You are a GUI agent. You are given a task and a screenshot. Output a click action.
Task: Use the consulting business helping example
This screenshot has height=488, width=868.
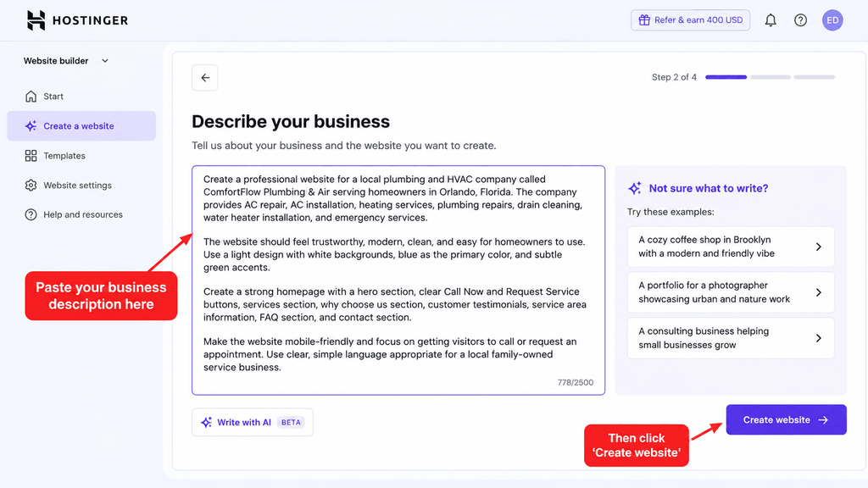[731, 338]
